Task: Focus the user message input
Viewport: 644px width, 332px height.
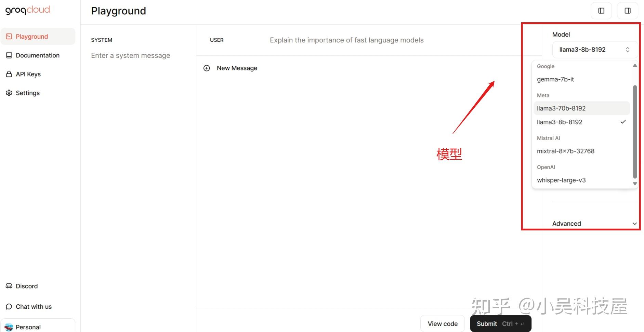Action: coord(347,40)
